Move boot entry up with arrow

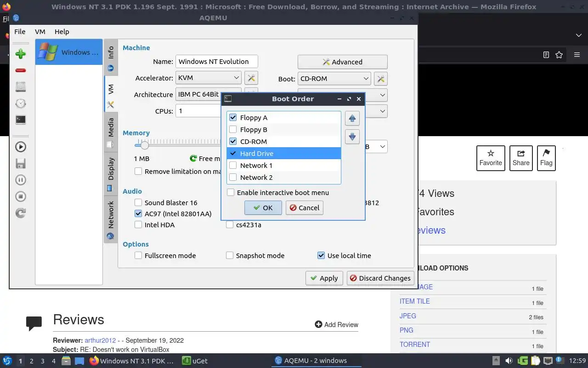click(352, 118)
